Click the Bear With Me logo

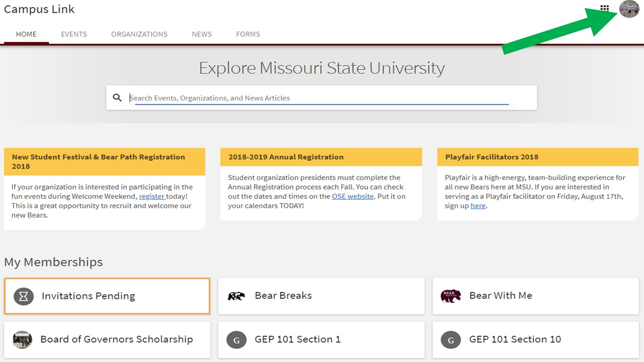tap(450, 296)
